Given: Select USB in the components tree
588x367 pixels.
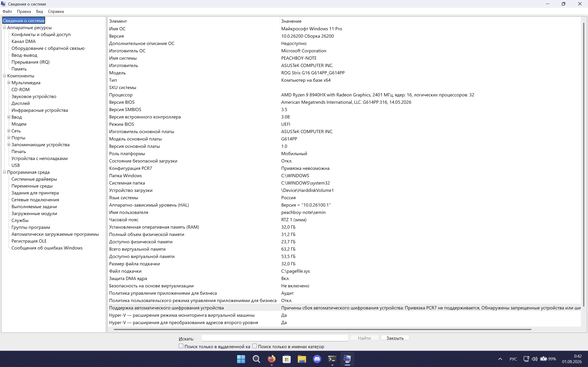Looking at the screenshot, I should point(16,165).
